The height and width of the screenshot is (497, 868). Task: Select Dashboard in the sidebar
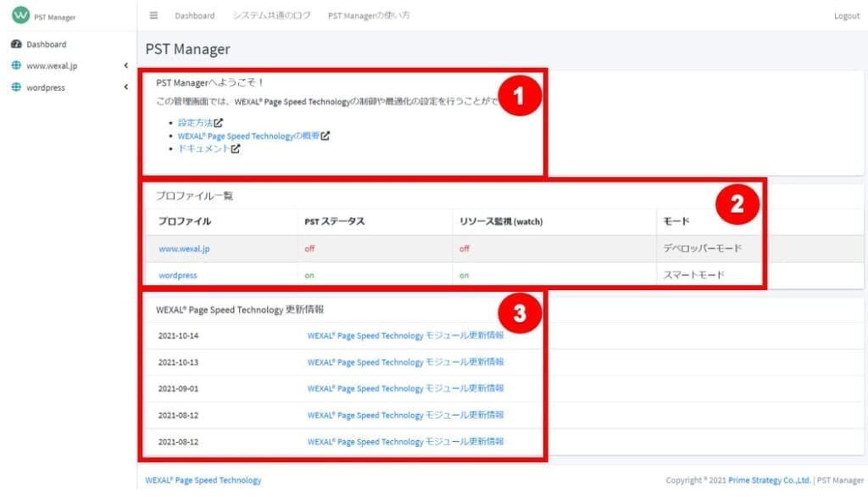click(x=47, y=44)
